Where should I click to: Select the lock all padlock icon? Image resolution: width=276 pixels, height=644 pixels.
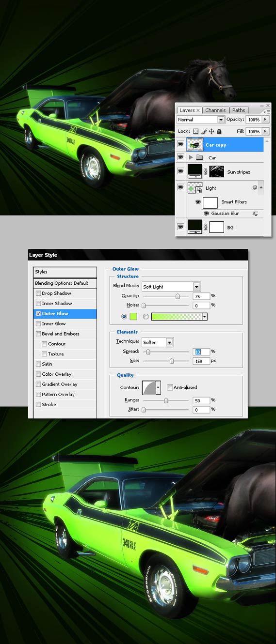219,131
